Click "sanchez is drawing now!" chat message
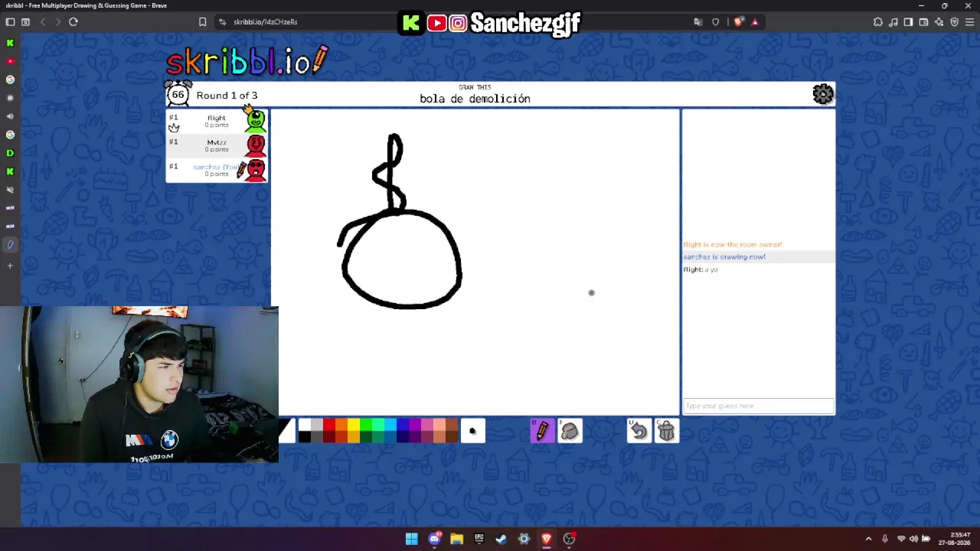Screen dimensions: 980x551 click(x=724, y=257)
